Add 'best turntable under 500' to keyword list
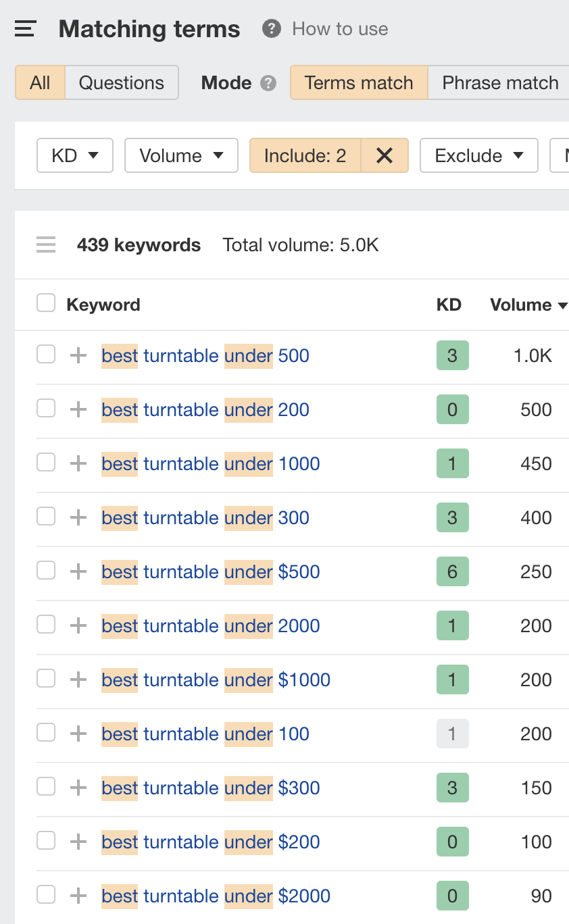The image size is (569, 924). point(77,354)
